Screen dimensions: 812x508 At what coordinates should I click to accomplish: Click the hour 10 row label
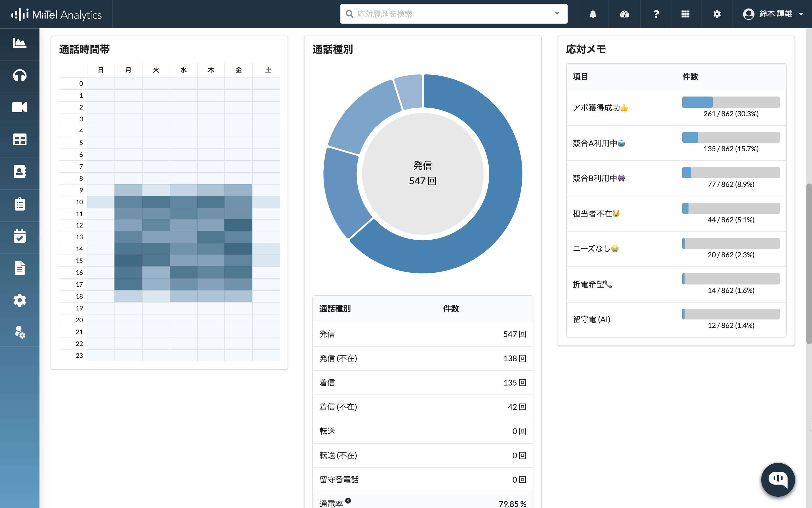click(x=79, y=202)
